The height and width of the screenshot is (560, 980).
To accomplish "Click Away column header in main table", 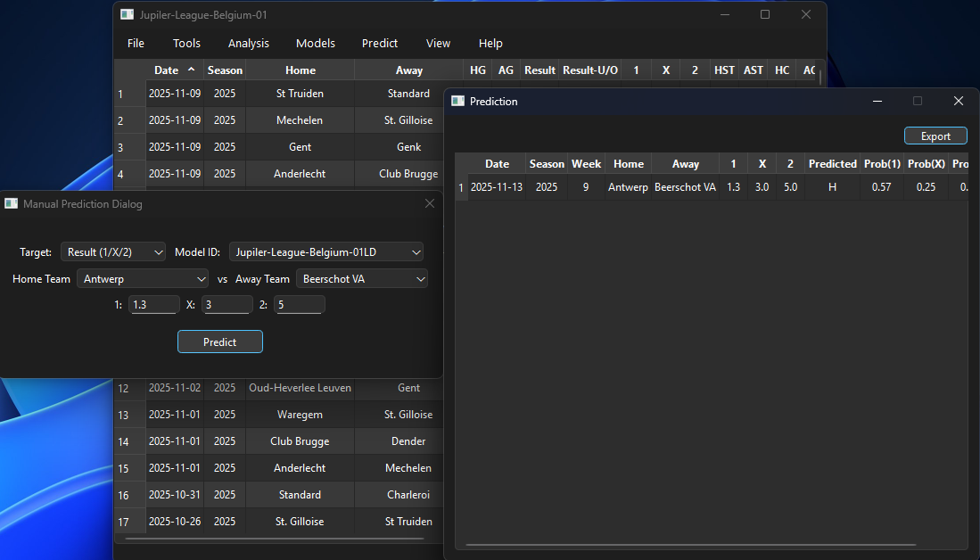I will pyautogui.click(x=408, y=70).
